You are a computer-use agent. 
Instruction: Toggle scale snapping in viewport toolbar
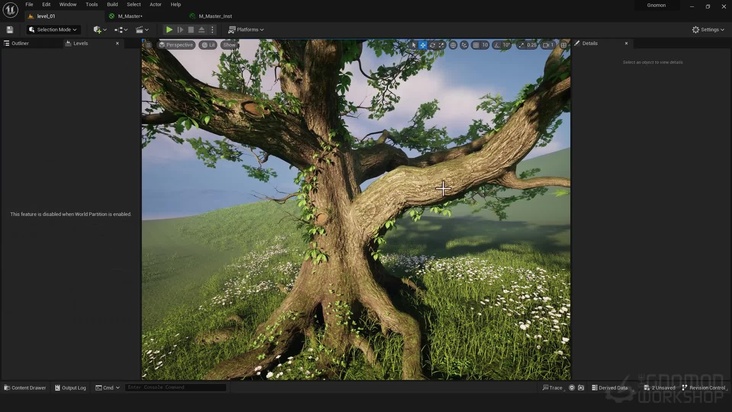pyautogui.click(x=519, y=45)
